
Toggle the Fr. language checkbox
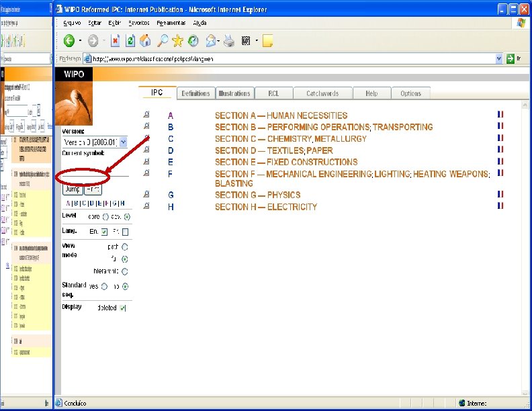pyautogui.click(x=125, y=232)
